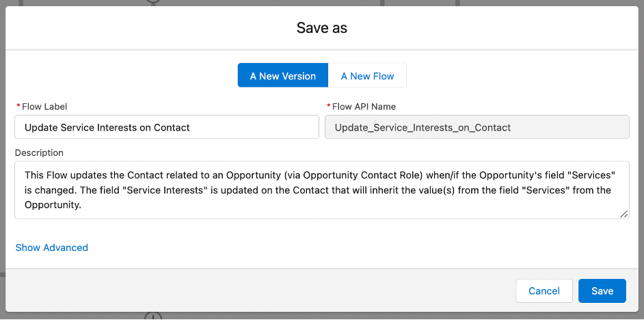Viewport: 644px width, 320px height.
Task: Click the "Description" field label
Action: pos(39,153)
